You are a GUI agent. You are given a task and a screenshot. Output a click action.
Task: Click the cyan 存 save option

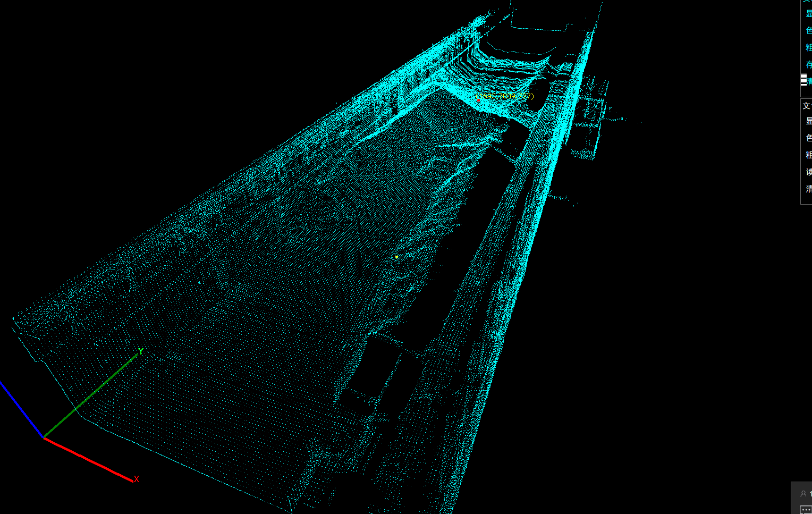pos(808,65)
